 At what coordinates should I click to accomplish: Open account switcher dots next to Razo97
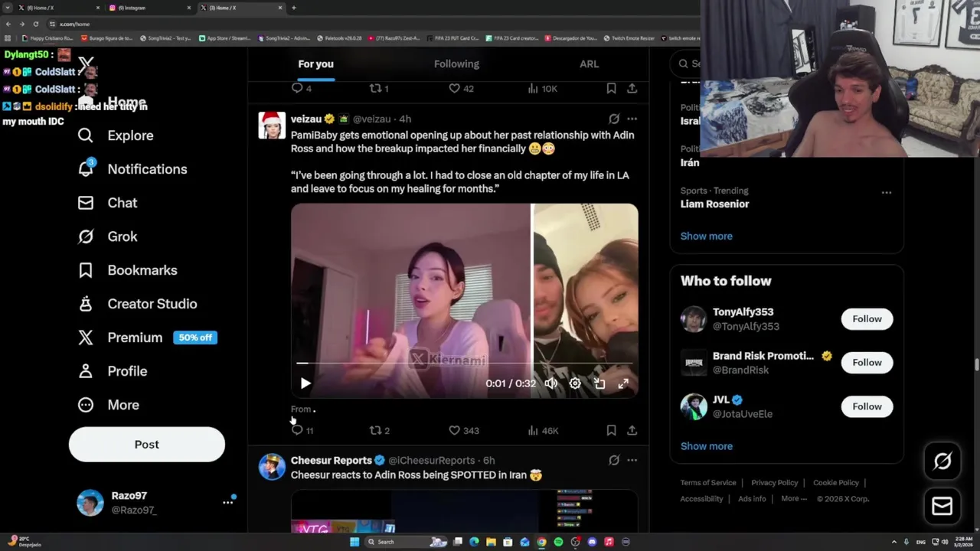coord(227,502)
